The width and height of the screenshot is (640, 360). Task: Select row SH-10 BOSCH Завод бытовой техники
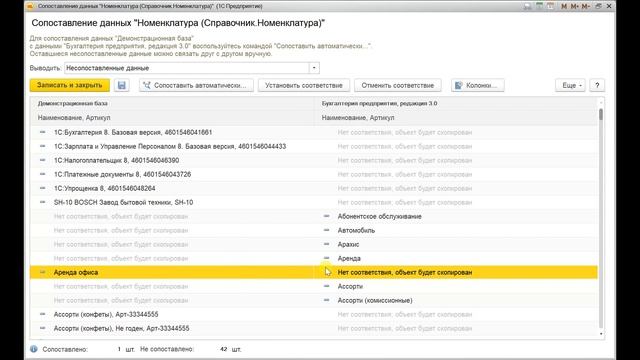[172, 202]
